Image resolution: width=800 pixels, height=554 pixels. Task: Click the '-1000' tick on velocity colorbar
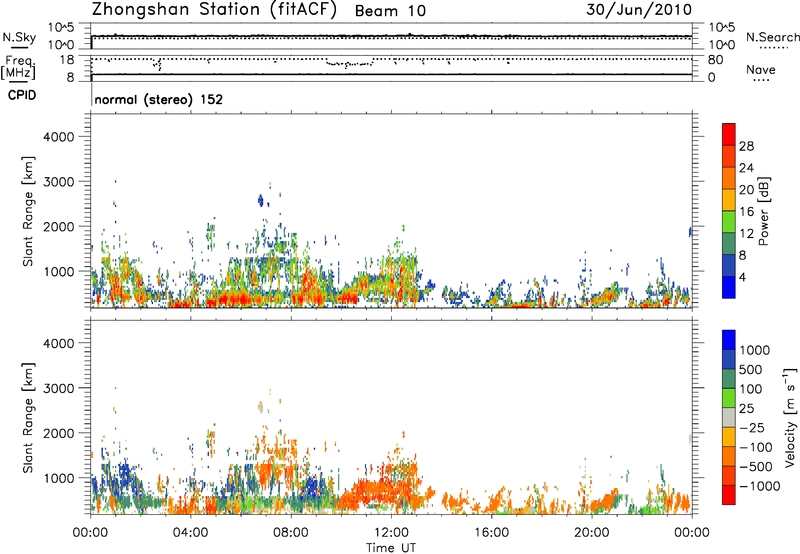(759, 486)
